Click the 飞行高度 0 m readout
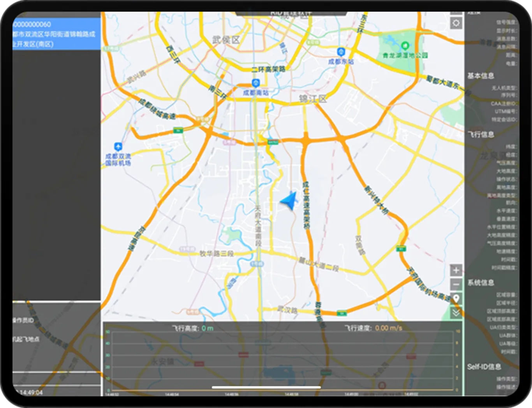The height and width of the screenshot is (408, 532). click(193, 328)
